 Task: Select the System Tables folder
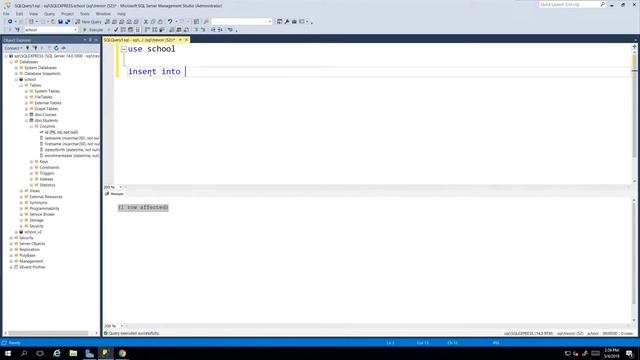pos(47,91)
